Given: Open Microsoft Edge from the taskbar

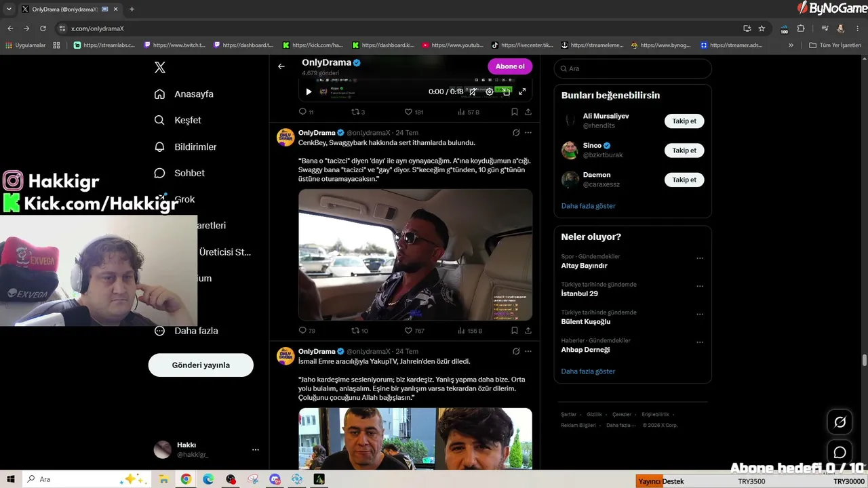Looking at the screenshot, I should point(208,479).
